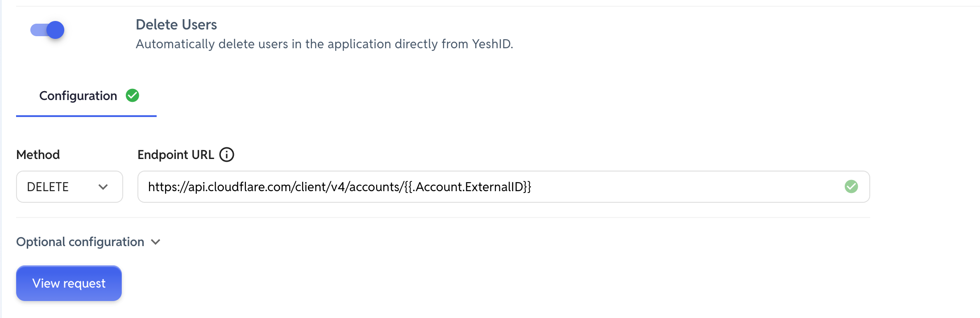Click the green checkmark next to Configuration
Screen dimensions: 980x318
[133, 96]
